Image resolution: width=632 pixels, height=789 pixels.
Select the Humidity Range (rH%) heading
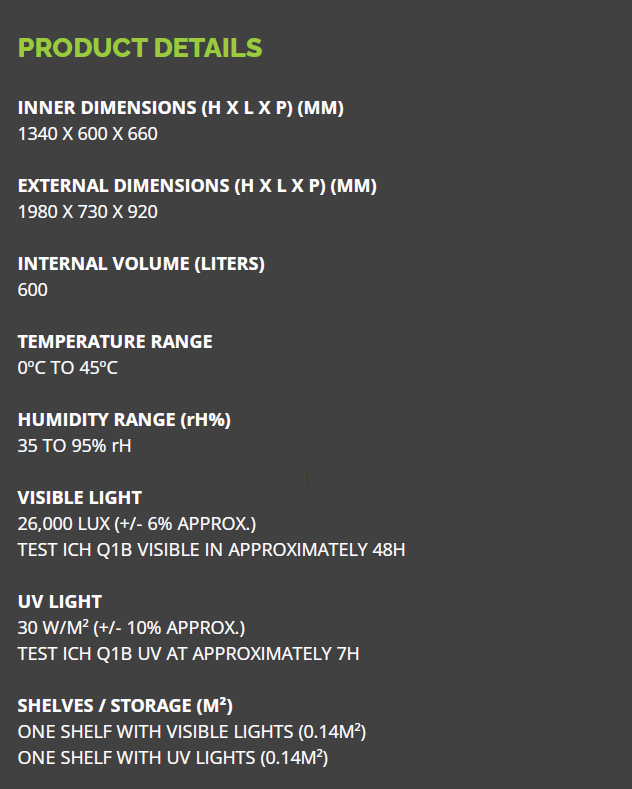pos(124,420)
